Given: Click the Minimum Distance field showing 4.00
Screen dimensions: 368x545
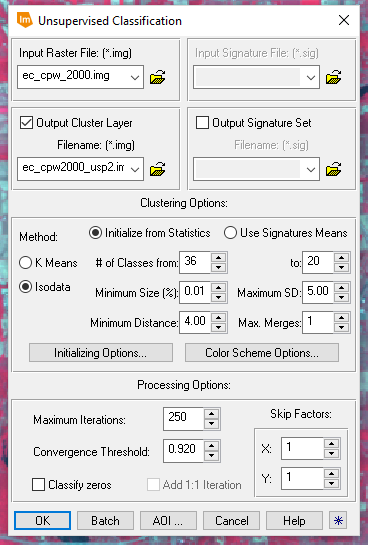Looking at the screenshot, I should coord(195,322).
